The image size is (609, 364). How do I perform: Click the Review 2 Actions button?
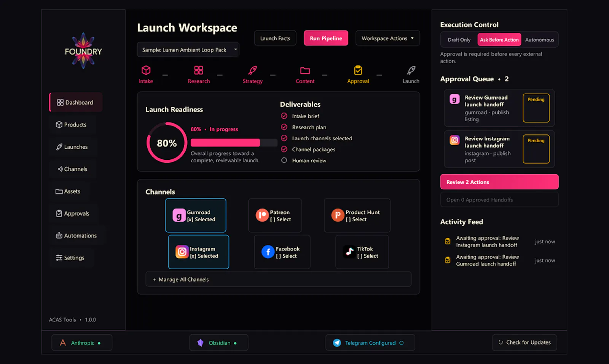pos(499,182)
